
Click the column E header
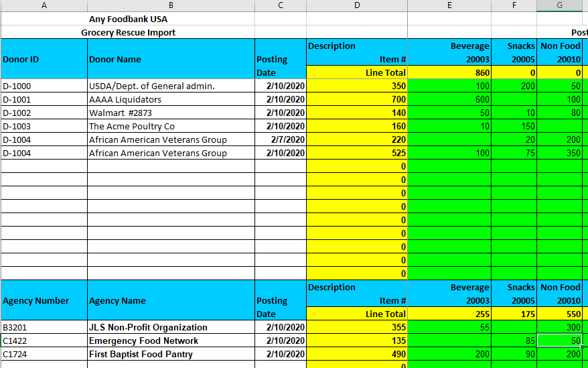pyautogui.click(x=449, y=5)
